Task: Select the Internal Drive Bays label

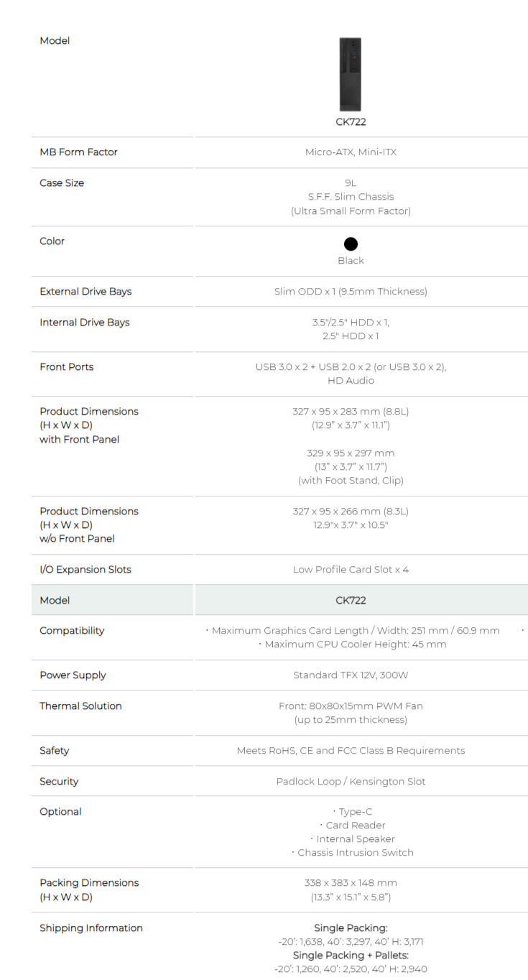Action: click(85, 323)
